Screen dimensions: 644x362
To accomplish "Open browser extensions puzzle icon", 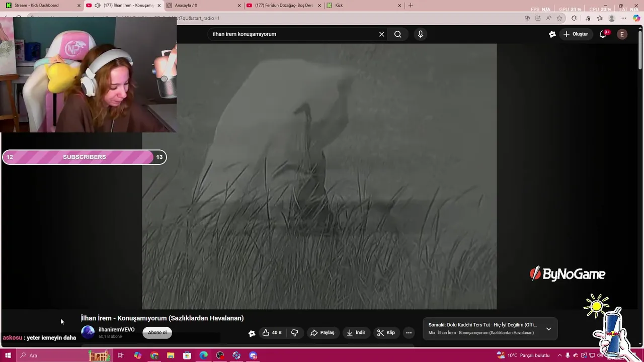I will pyautogui.click(x=574, y=18).
